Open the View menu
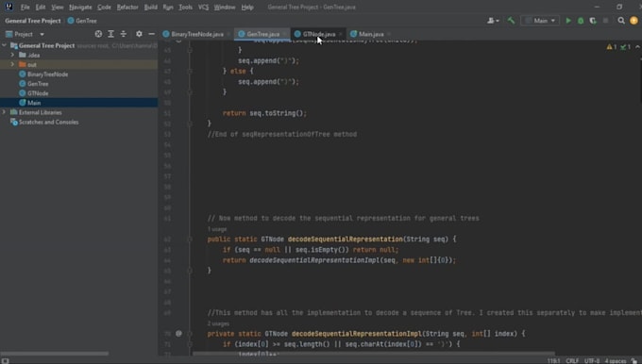Viewport: 642px width, 364px height. click(58, 7)
